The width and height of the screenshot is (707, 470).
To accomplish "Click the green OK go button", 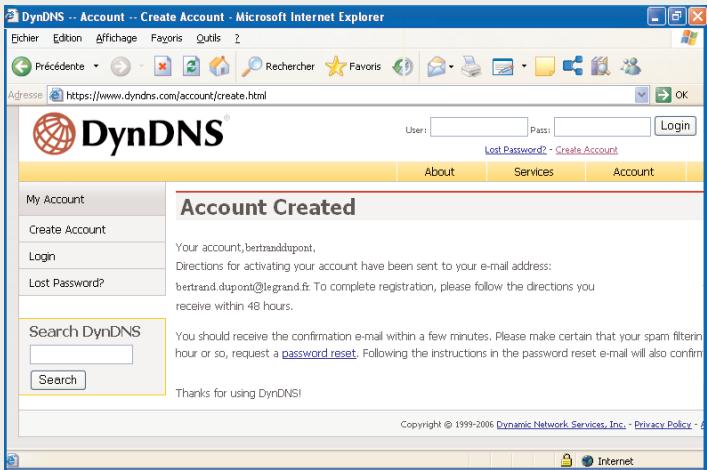I will pyautogui.click(x=672, y=95).
